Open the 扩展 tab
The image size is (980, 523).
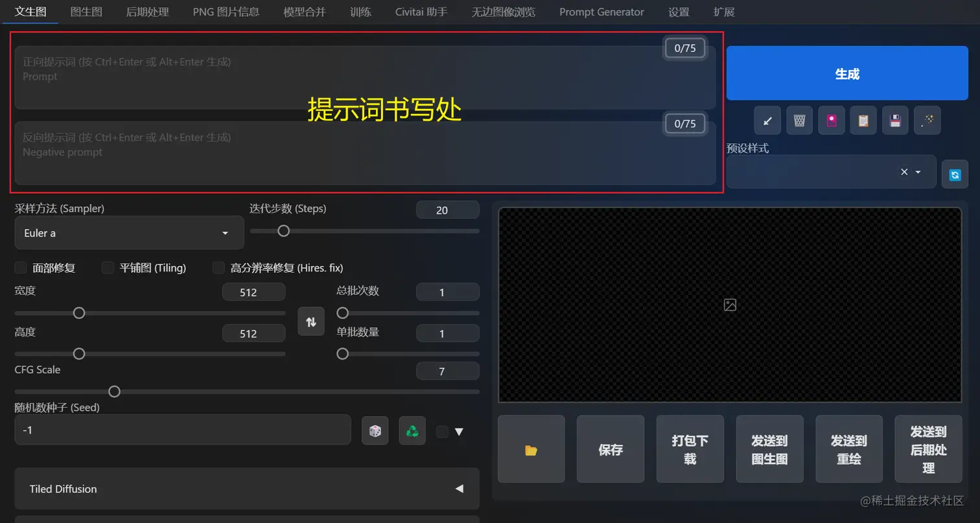(x=723, y=12)
